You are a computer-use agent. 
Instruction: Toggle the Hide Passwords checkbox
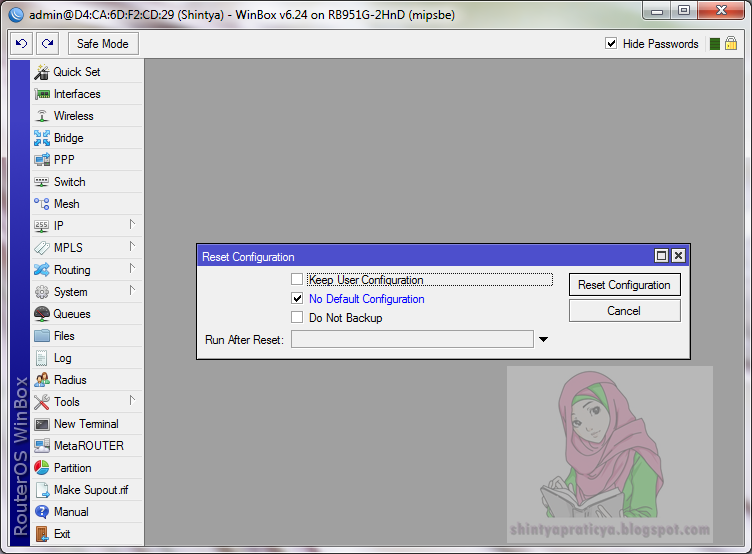tap(611, 44)
